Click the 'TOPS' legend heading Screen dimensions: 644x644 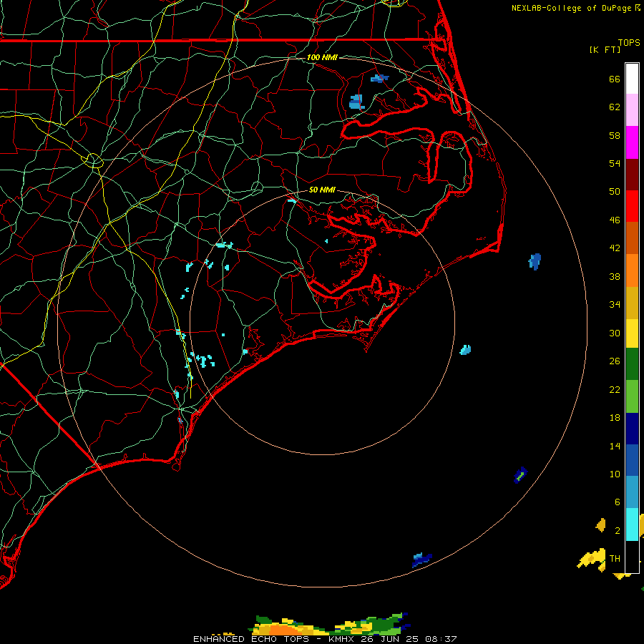pyautogui.click(x=629, y=42)
